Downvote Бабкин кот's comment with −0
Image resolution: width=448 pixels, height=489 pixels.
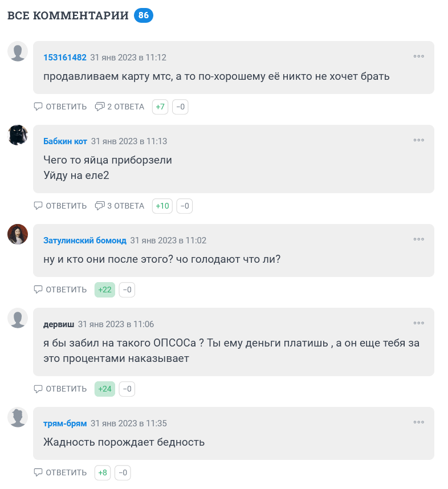click(184, 206)
